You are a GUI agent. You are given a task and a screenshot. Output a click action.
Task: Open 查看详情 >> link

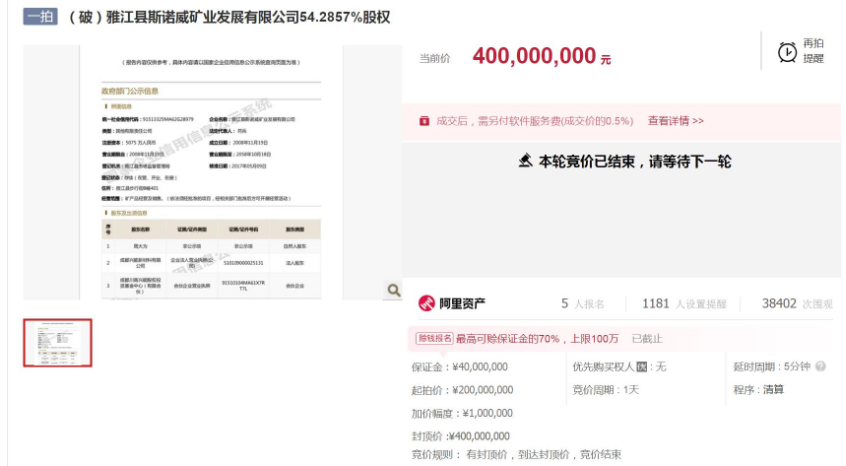pos(676,121)
